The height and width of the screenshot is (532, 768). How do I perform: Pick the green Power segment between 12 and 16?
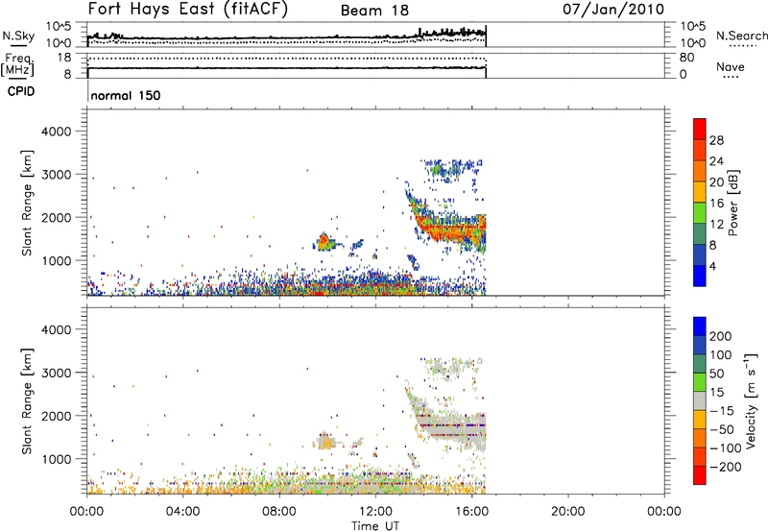pyautogui.click(x=700, y=213)
